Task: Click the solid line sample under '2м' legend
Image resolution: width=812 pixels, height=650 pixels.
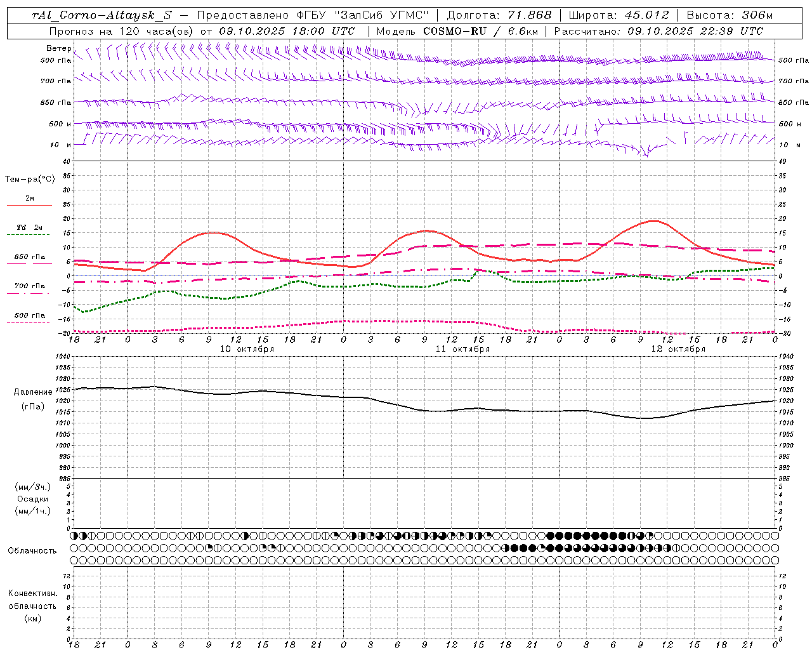Action: (x=29, y=205)
